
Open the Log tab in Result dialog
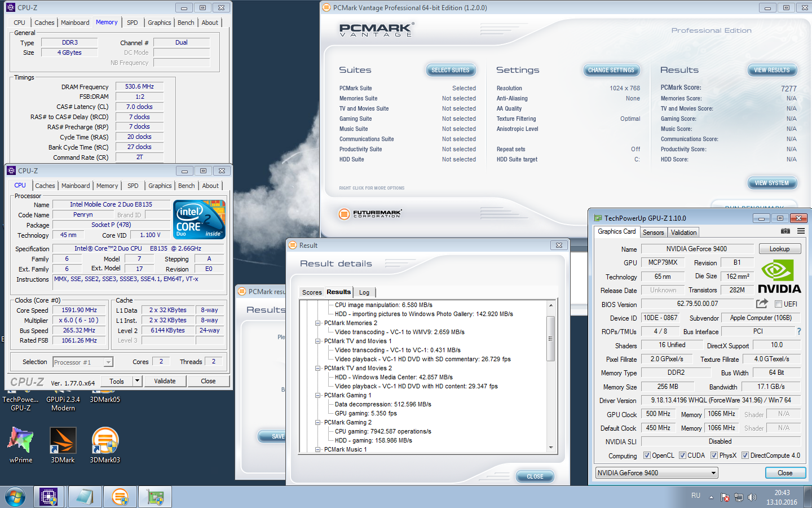coord(364,292)
